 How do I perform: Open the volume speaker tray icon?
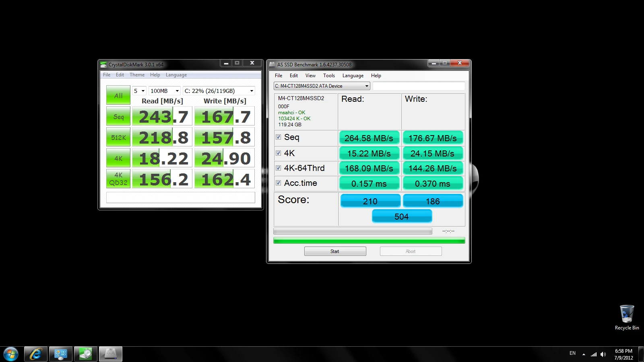(x=603, y=354)
